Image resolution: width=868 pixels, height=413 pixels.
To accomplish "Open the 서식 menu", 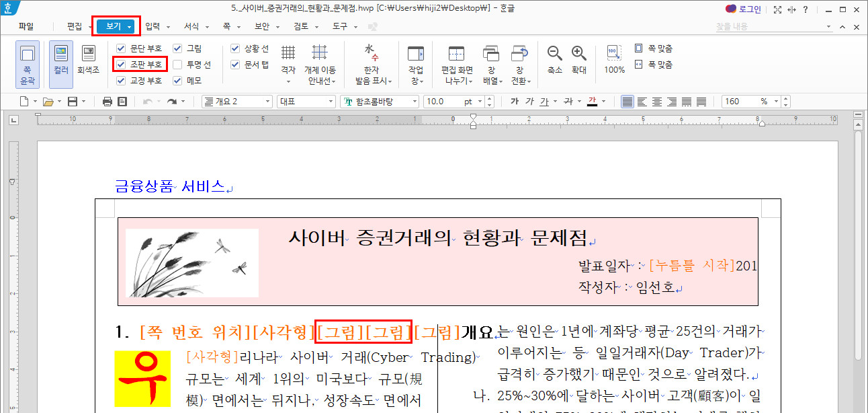I will click(x=191, y=27).
